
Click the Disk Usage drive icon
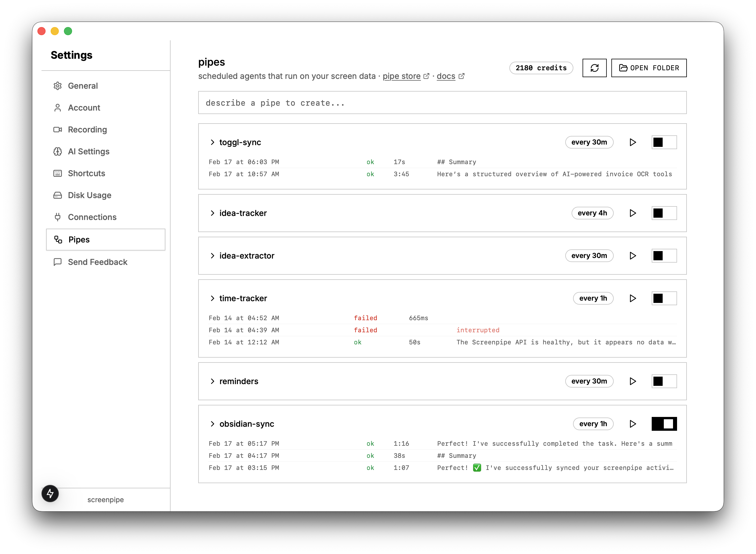[x=58, y=195]
